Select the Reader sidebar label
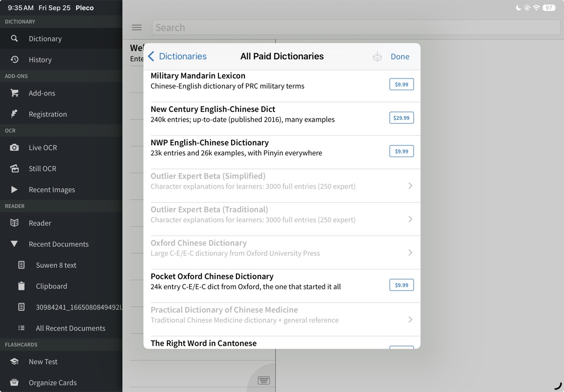Screen dimensions: 564x392 click(40, 223)
